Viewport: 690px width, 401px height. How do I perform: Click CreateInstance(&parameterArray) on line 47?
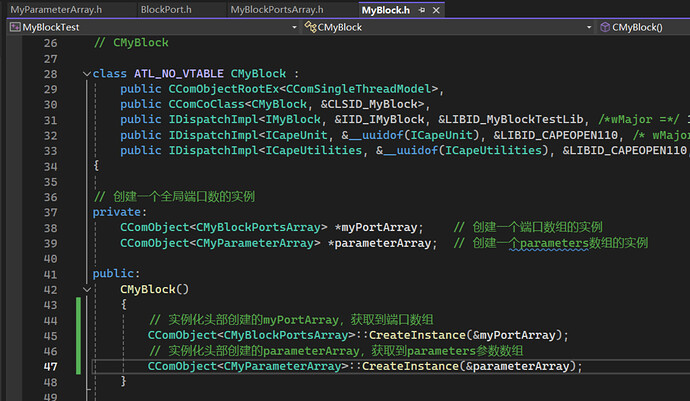tap(469, 366)
